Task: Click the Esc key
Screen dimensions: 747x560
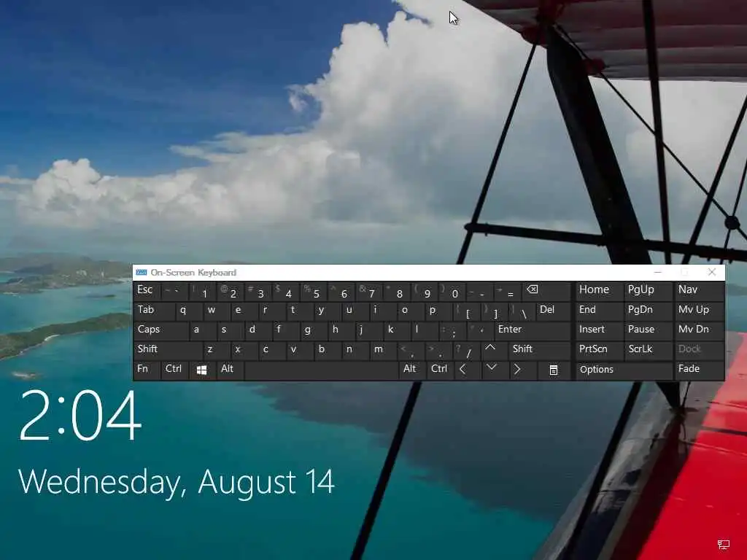Action: [147, 291]
